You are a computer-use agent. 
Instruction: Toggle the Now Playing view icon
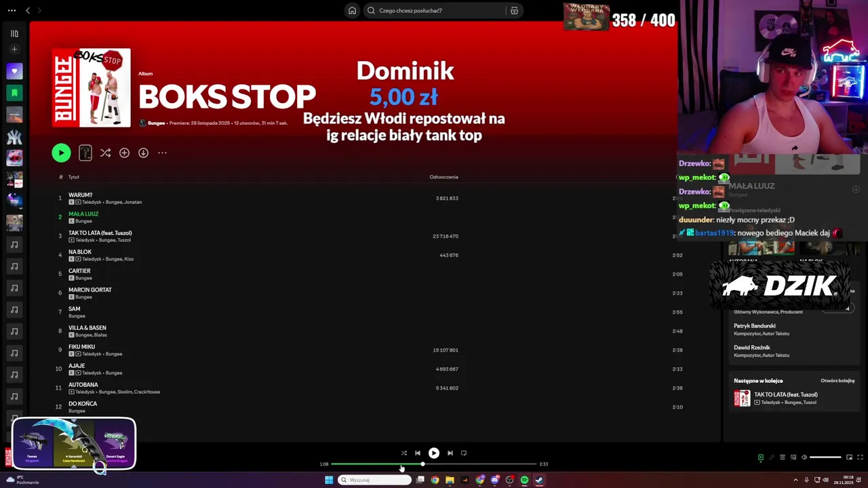coord(760,457)
